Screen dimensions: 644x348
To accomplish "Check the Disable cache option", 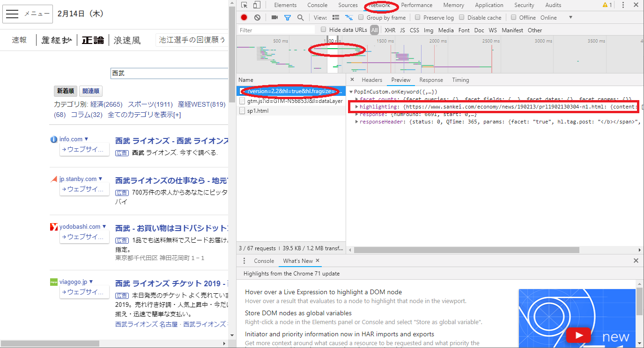I will click(x=462, y=18).
